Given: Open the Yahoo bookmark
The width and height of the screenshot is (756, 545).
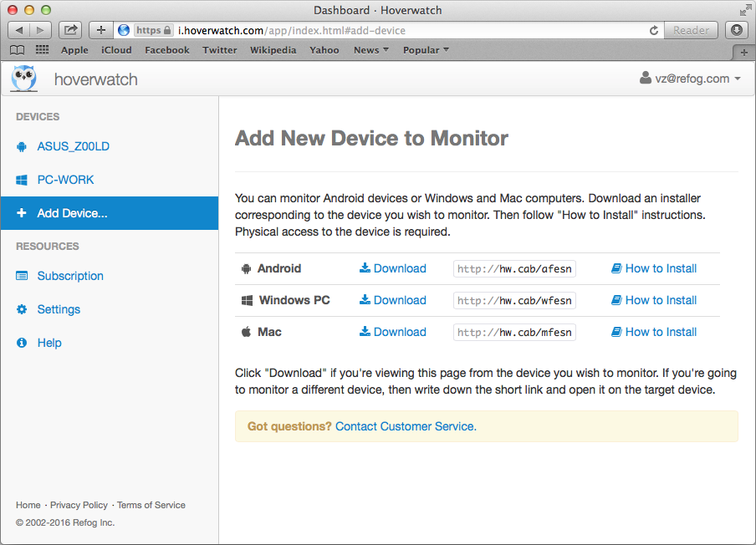Looking at the screenshot, I should (324, 50).
